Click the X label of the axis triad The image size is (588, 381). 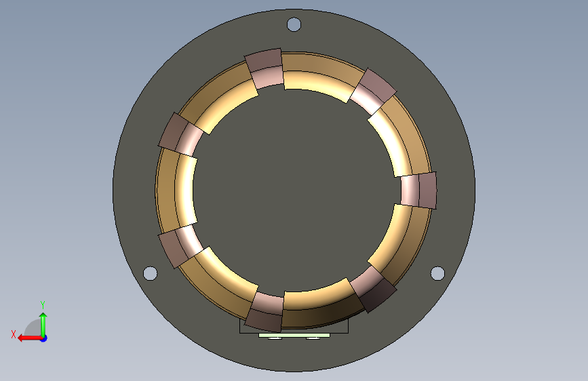pos(14,334)
